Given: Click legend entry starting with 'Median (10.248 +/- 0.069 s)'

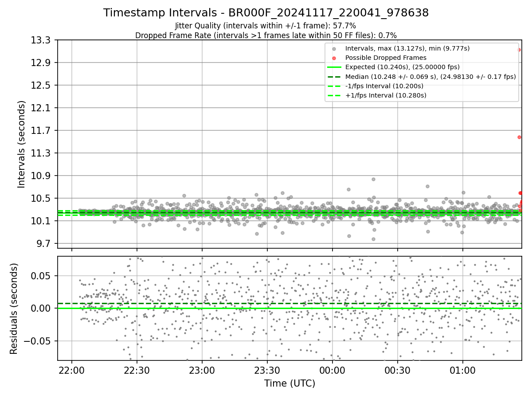Looking at the screenshot, I should point(430,77).
